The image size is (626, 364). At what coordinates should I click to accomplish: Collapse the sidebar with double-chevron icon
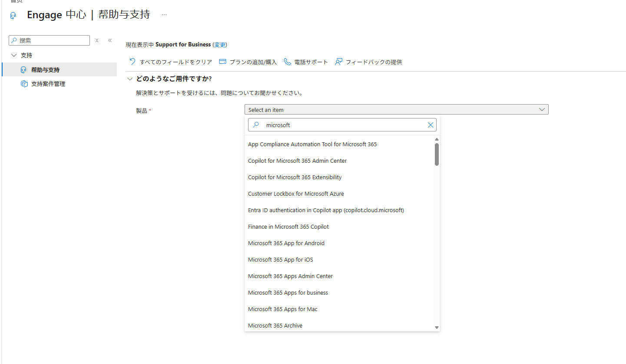coord(110,40)
